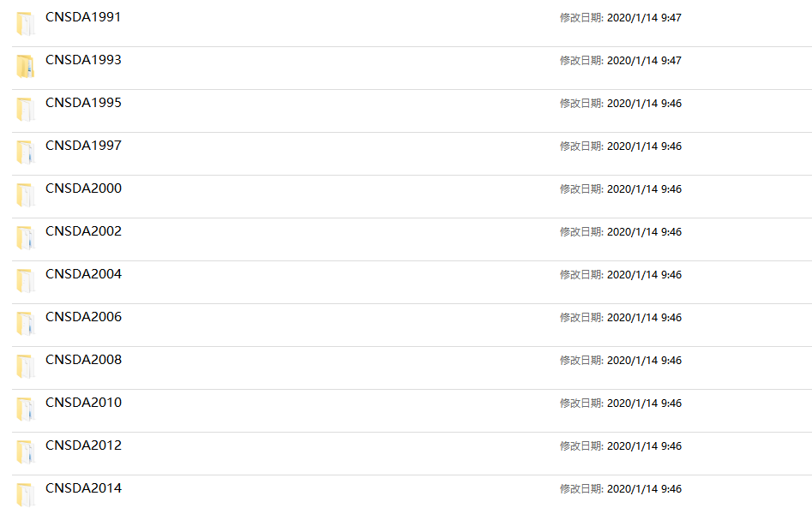812x514 pixels.
Task: Click the CNSDA2012 folder icon
Action: 25,452
